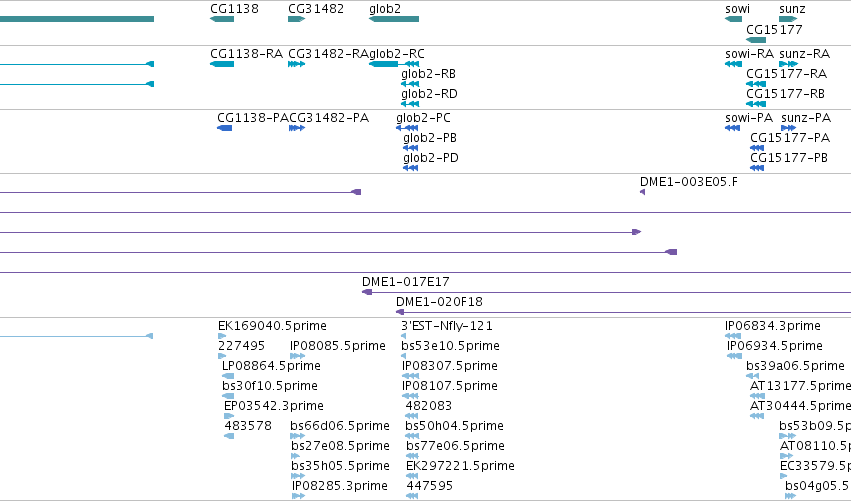This screenshot has width=851, height=501.
Task: Select transcript sunz-RA
Action: 788,64
